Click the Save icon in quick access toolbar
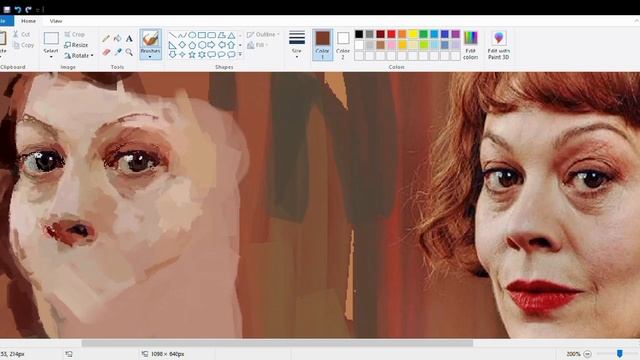 [x=7, y=9]
